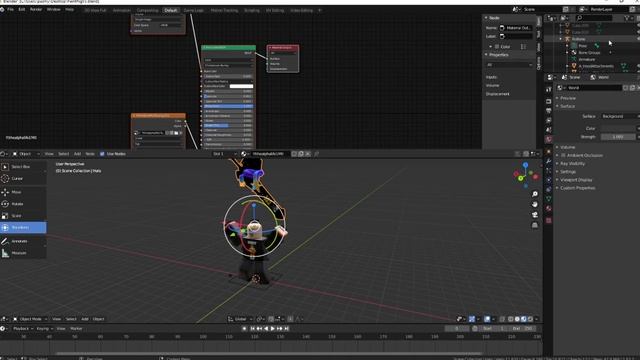Switch to the Scripting workspace tab
This screenshot has width=640, height=360.
tap(252, 10)
